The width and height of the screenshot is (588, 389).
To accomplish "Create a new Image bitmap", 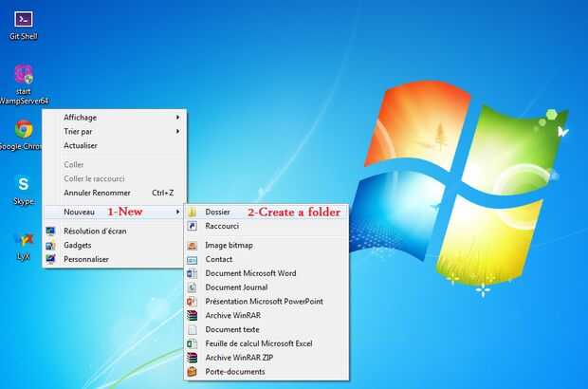I will click(266, 246).
